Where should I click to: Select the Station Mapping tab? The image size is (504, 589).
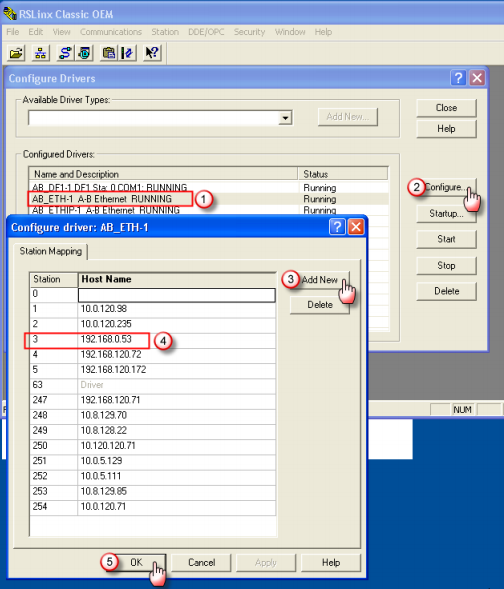click(x=50, y=251)
